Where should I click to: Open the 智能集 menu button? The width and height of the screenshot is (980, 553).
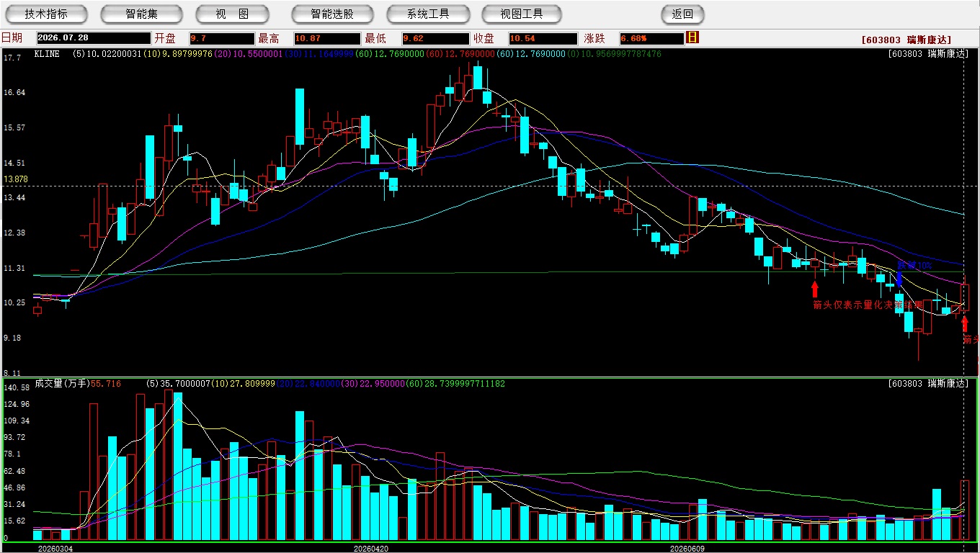pyautogui.click(x=141, y=14)
